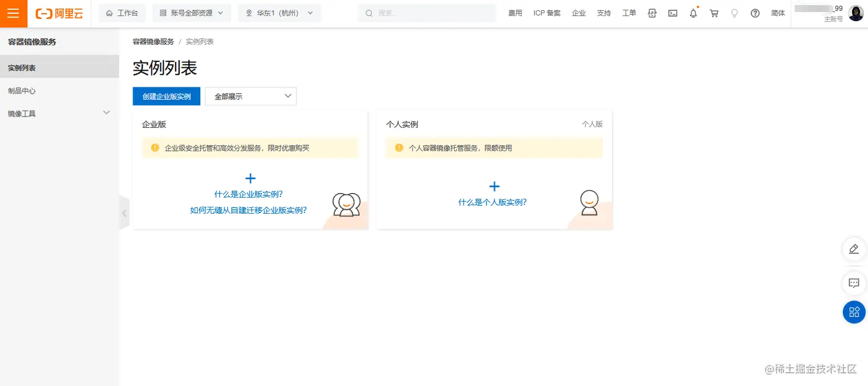The height and width of the screenshot is (386, 868).
Task: Launch the Cloud Shell terminal icon
Action: click(673, 13)
